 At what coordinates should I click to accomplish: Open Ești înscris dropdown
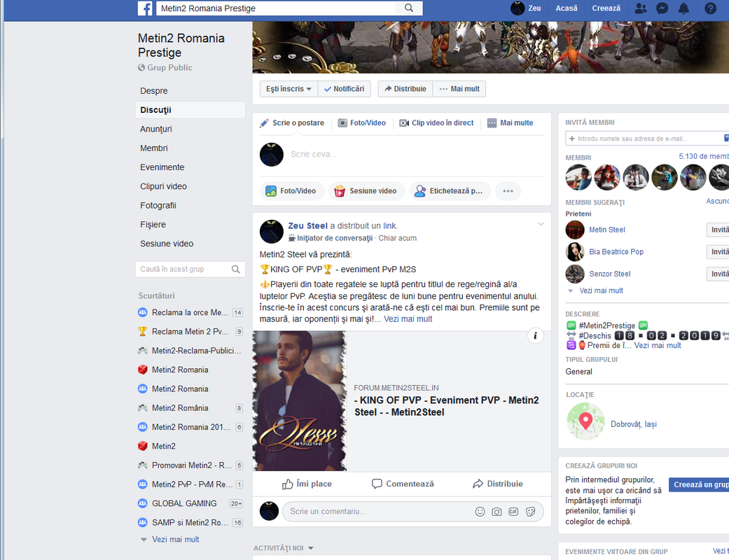pyautogui.click(x=289, y=89)
